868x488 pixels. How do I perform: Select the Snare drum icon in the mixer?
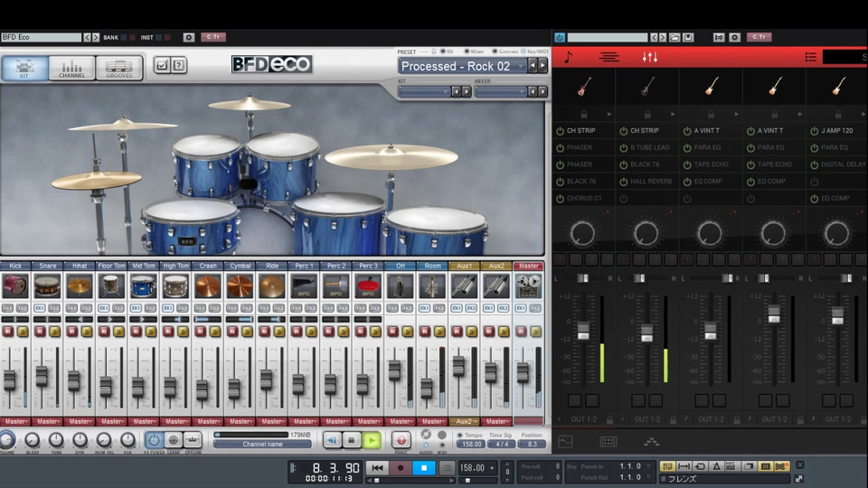tap(47, 286)
